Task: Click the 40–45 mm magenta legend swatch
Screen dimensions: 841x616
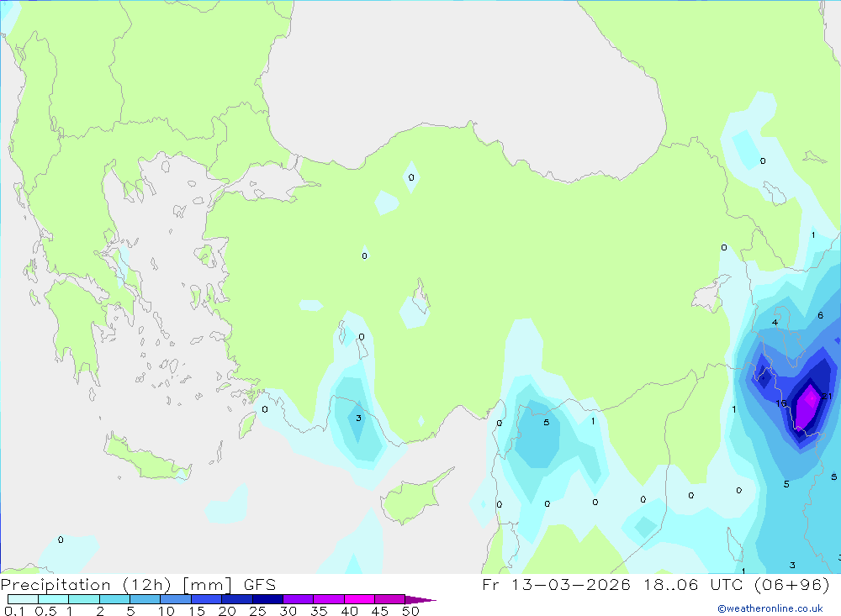Action: pos(359,599)
